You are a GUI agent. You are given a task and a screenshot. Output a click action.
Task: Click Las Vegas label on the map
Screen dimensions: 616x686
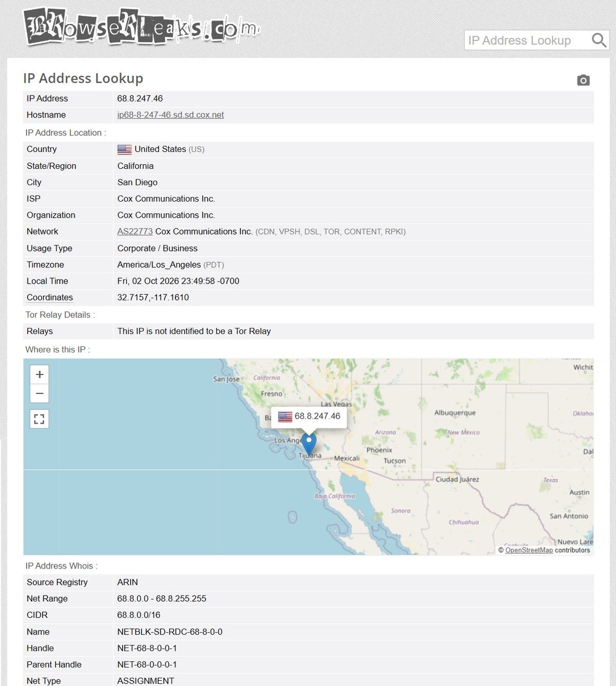[x=336, y=404]
